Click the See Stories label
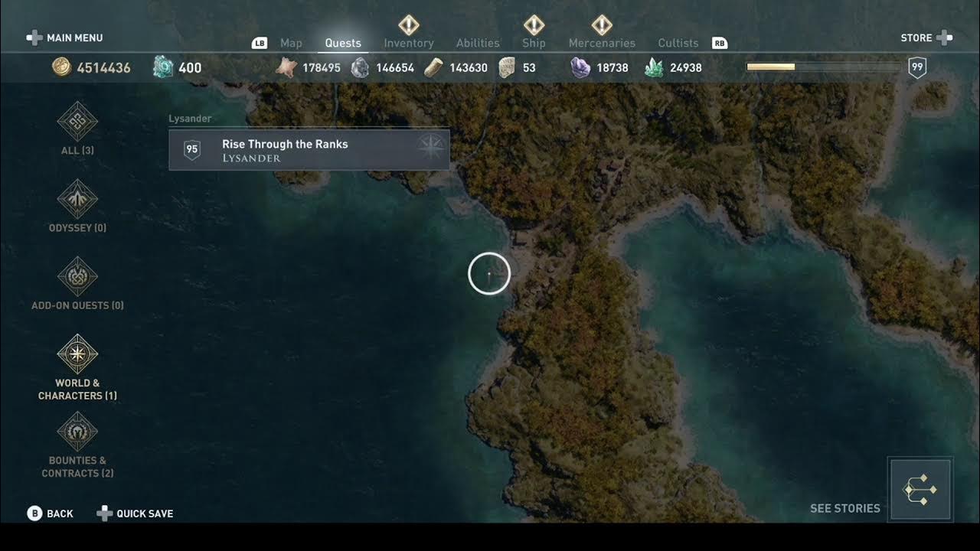980x551 pixels. tap(845, 508)
